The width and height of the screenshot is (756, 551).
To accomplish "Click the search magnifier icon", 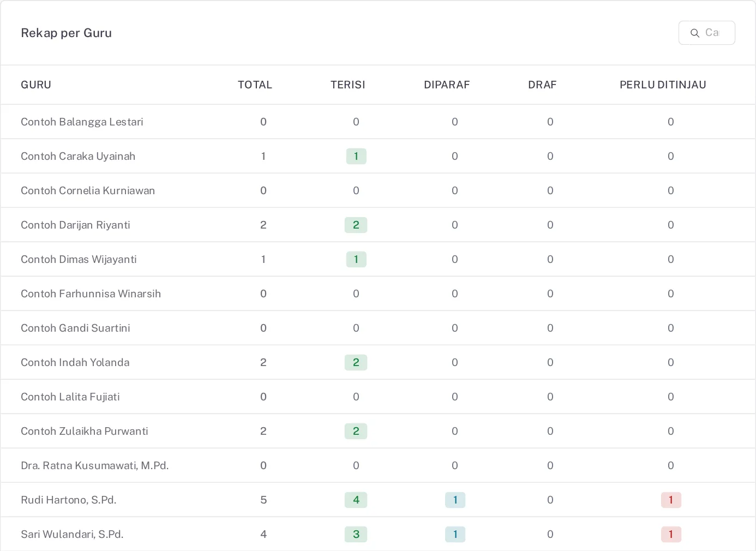I will point(695,33).
